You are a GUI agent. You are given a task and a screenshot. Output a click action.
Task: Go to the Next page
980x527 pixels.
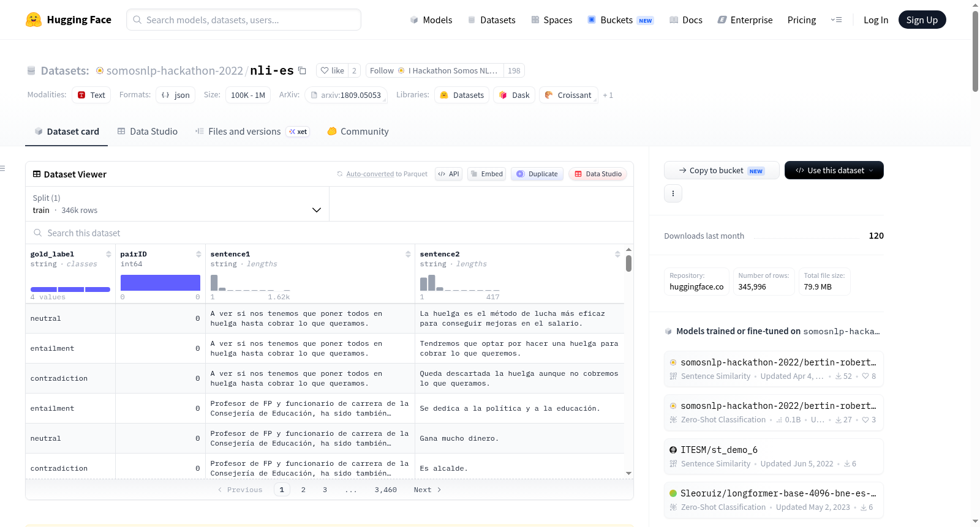pyautogui.click(x=427, y=490)
